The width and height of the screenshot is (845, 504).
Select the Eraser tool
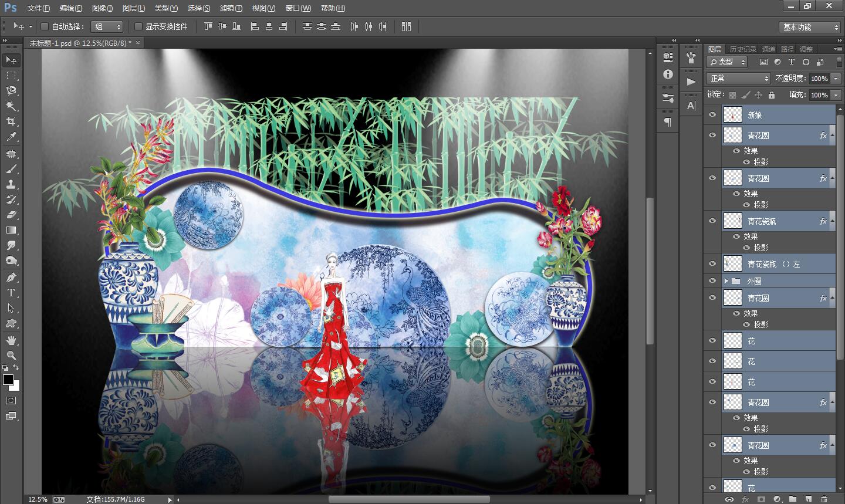point(11,215)
